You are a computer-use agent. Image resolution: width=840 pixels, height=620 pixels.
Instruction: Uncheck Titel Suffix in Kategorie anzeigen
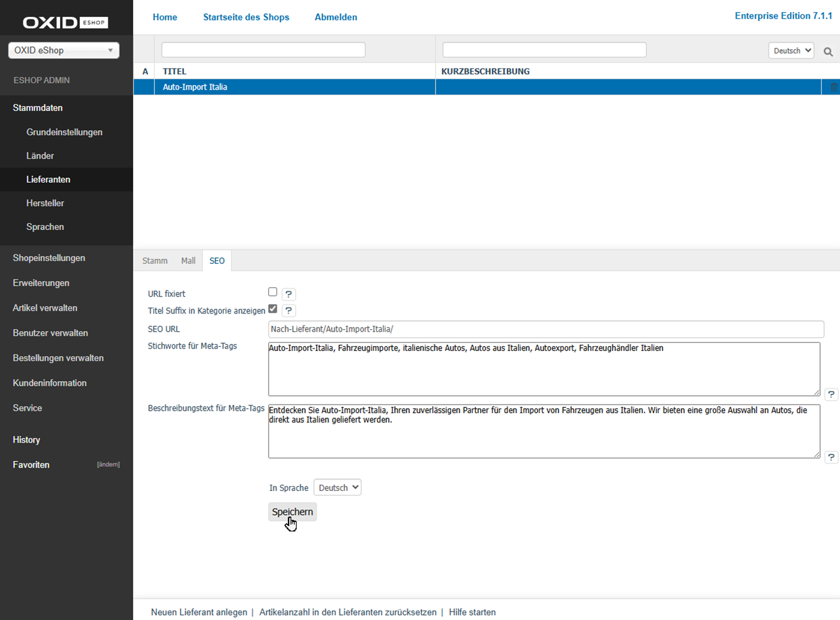273,309
